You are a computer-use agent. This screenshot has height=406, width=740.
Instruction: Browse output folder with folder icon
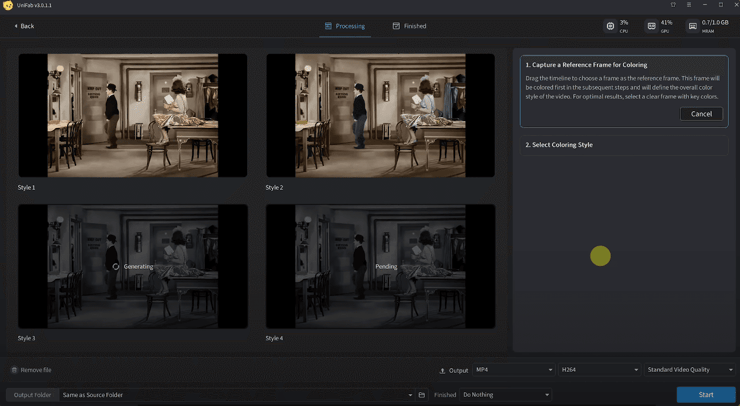(422, 395)
